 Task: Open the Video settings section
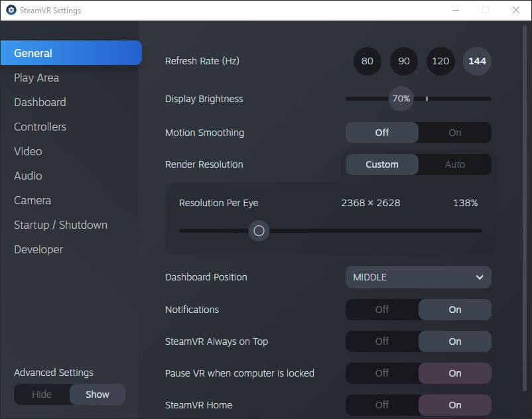point(28,151)
